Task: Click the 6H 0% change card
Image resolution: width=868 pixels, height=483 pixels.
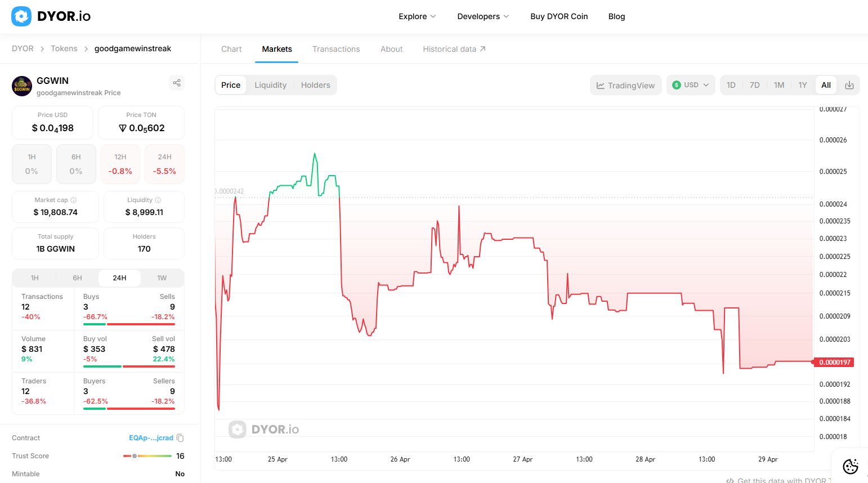Action: click(x=76, y=164)
